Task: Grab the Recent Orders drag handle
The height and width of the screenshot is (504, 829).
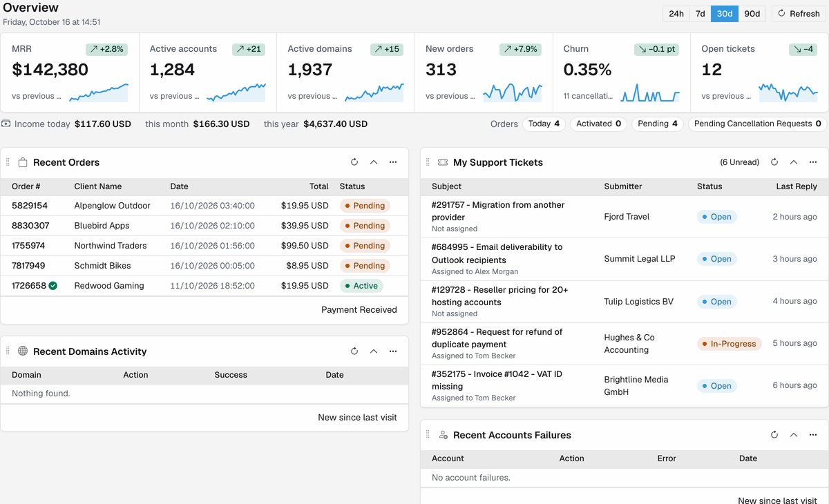Action: 8,162
